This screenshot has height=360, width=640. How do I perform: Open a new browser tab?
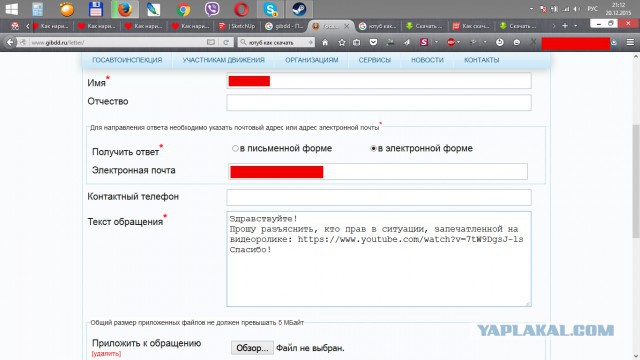565,26
